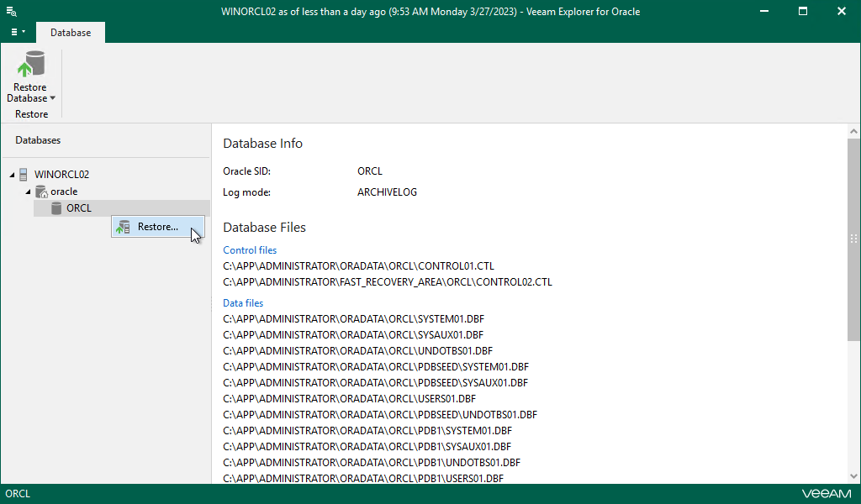Open the Restore Database dropdown arrow
The image size is (861, 504).
coord(52,97)
